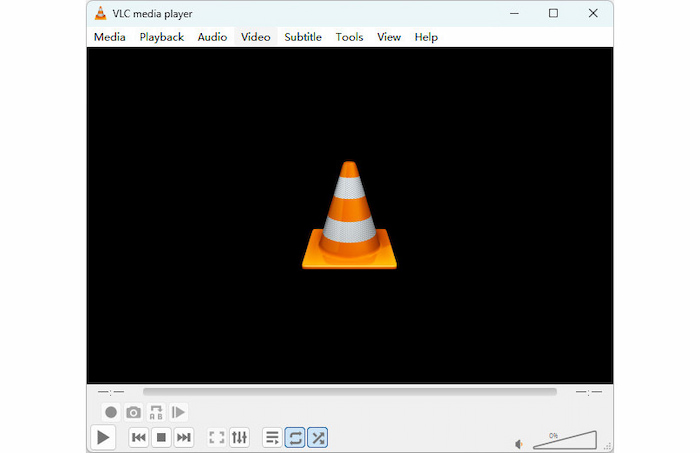This screenshot has height=453, width=700.
Task: Toggle fullscreen video mode icon
Action: coord(217,437)
